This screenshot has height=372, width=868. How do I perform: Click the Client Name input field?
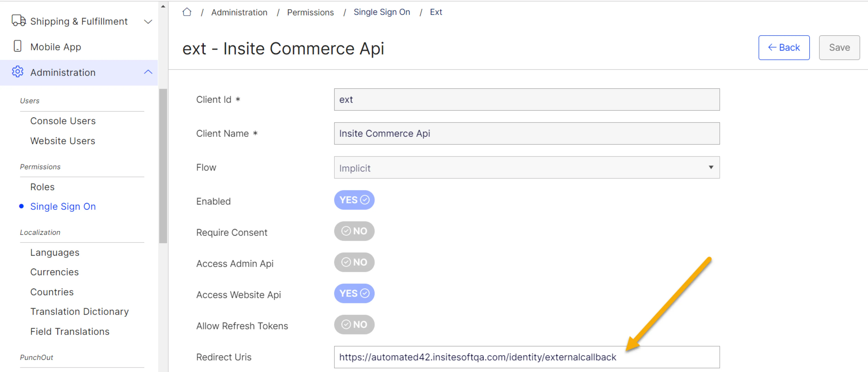point(527,133)
